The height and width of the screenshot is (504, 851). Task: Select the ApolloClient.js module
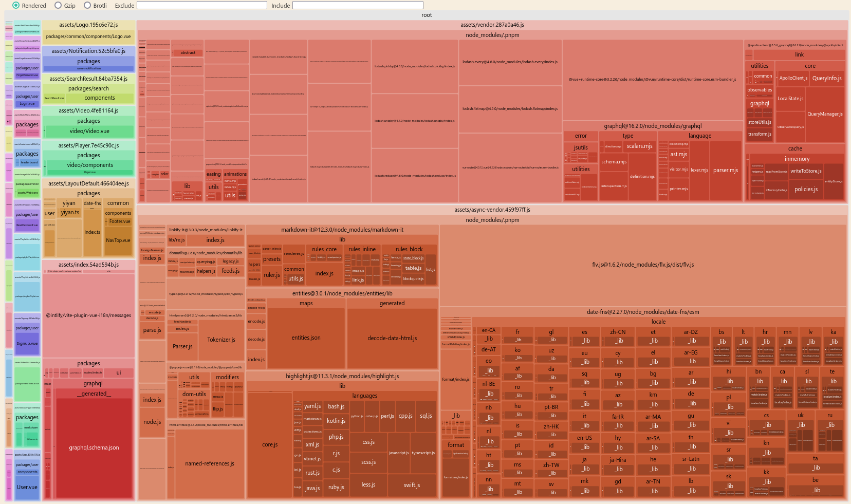point(793,78)
